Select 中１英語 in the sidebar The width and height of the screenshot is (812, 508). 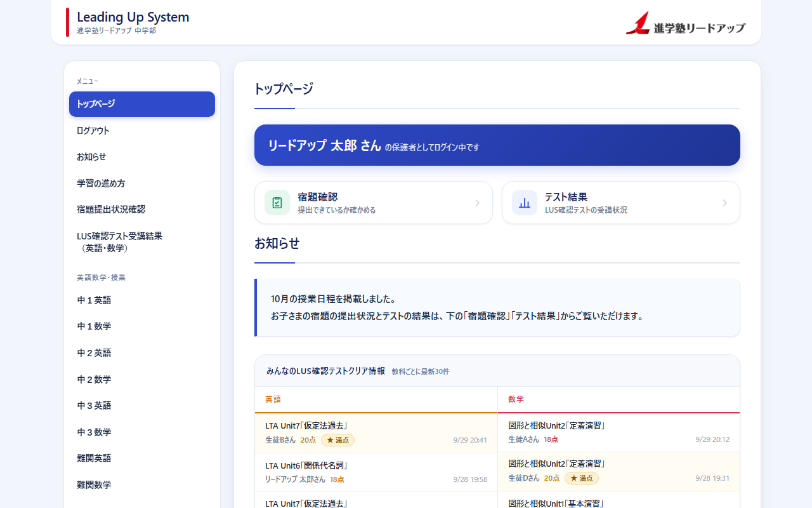tap(142, 300)
